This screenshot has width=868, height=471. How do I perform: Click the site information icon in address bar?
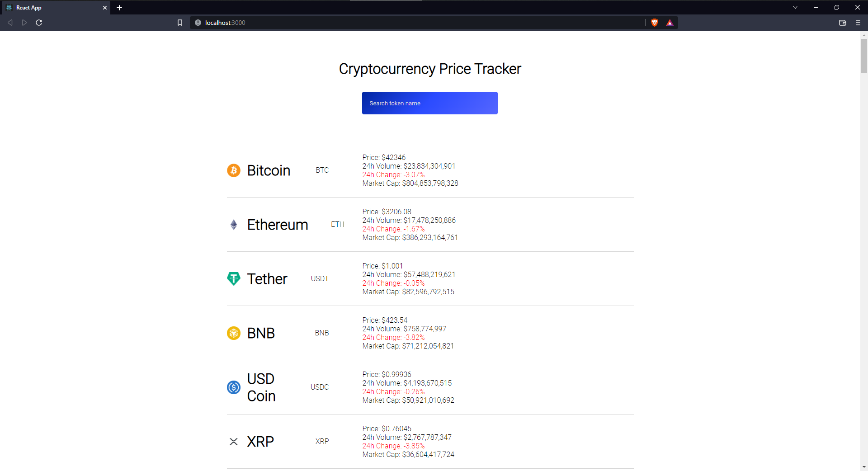[198, 23]
